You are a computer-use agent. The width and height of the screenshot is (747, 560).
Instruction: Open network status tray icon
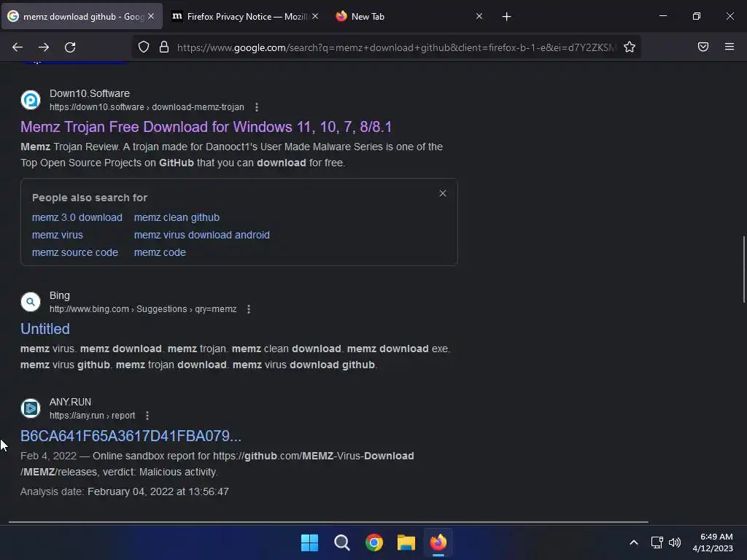click(x=657, y=542)
